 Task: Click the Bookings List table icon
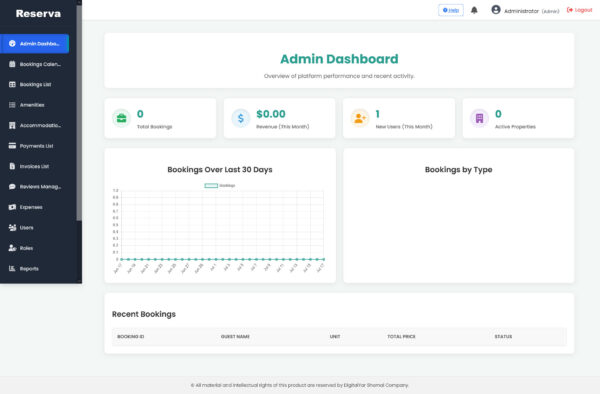(12, 85)
